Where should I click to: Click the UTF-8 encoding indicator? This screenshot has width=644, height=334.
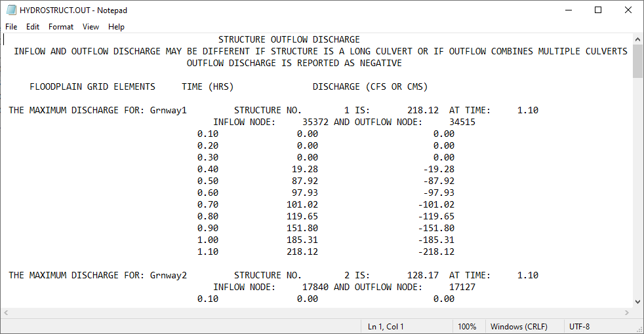coord(580,326)
